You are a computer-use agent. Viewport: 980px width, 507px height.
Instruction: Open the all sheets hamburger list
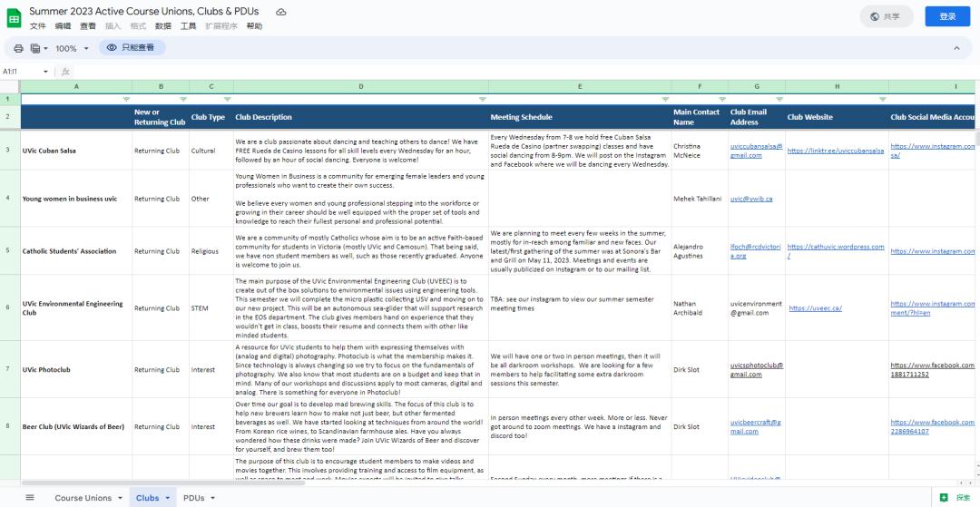click(30, 498)
